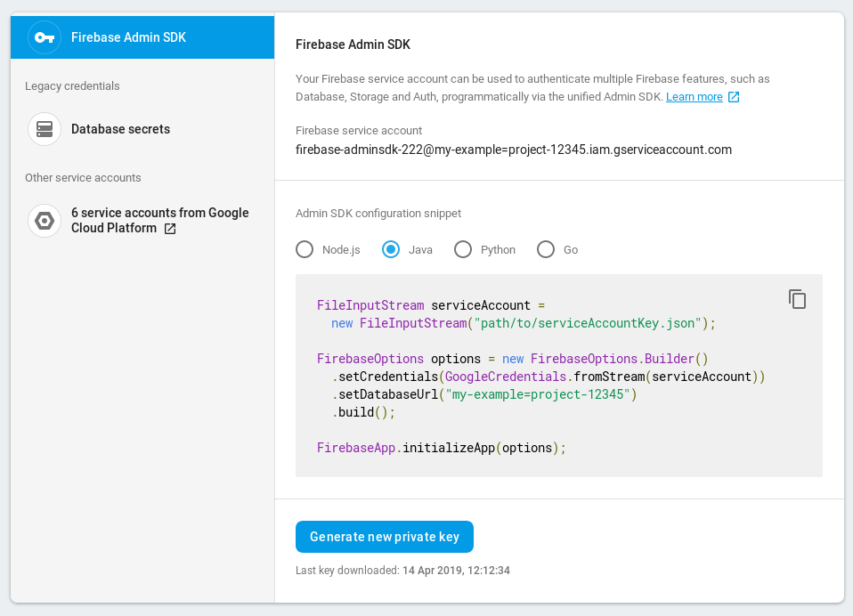Click the serviceAccountKey.json path in snippet
Viewport: 853px width, 616px height.
pos(590,323)
